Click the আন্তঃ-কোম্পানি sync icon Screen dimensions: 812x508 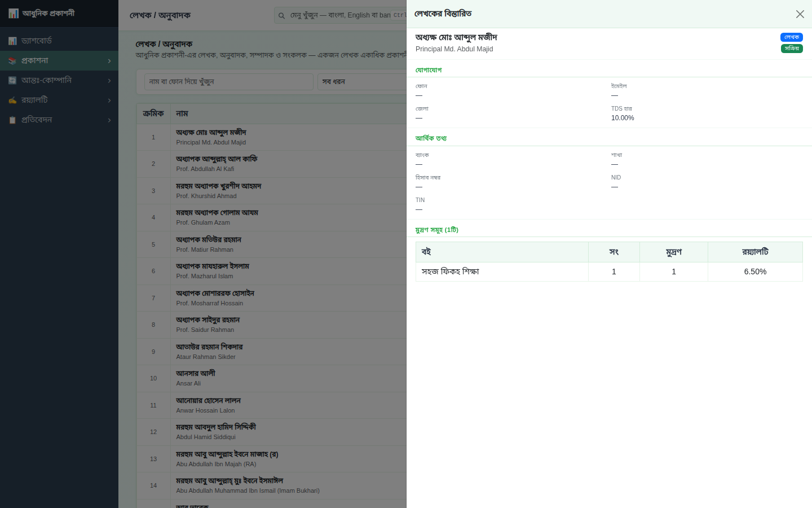coord(12,80)
